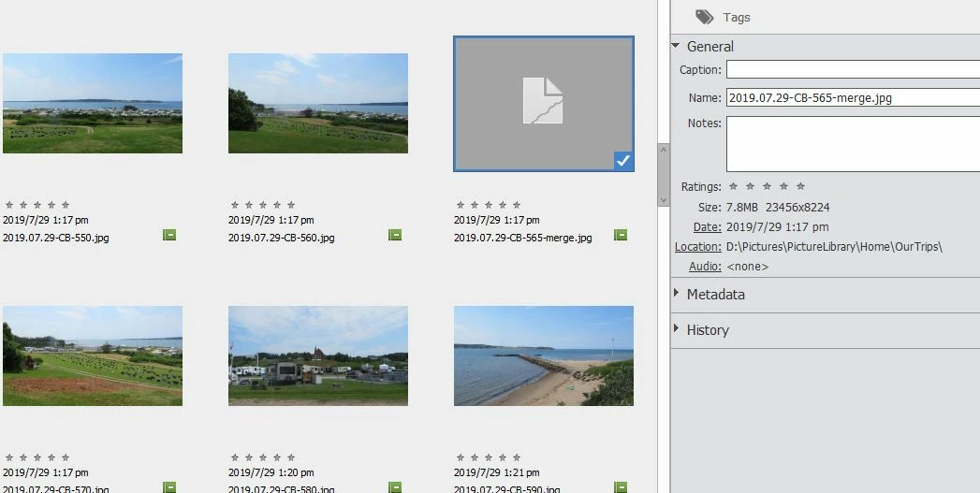The image size is (980, 493).
Task: Collapse the General section
Action: click(676, 46)
